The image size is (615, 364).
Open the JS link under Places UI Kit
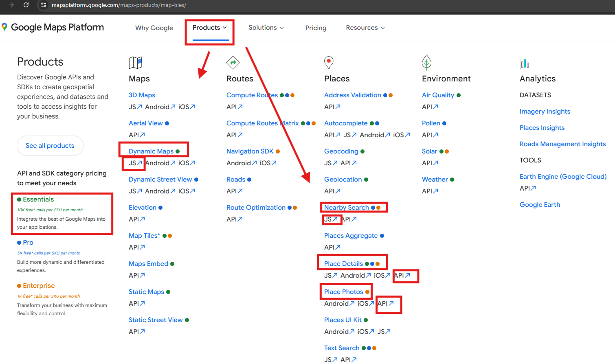click(384, 331)
